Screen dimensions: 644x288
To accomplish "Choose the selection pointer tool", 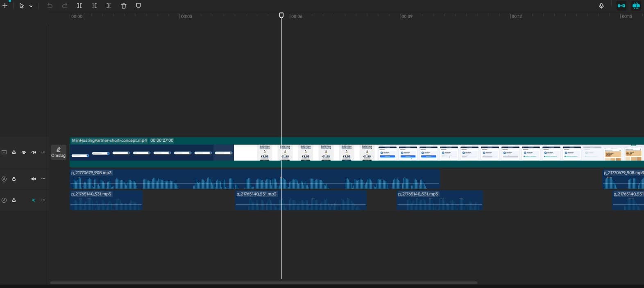I will point(21,6).
